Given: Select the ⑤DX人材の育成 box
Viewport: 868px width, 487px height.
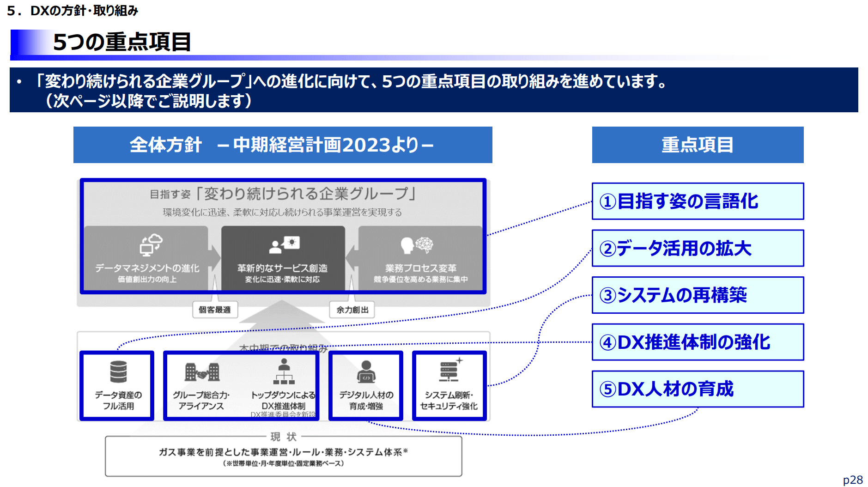Looking at the screenshot, I should 697,389.
